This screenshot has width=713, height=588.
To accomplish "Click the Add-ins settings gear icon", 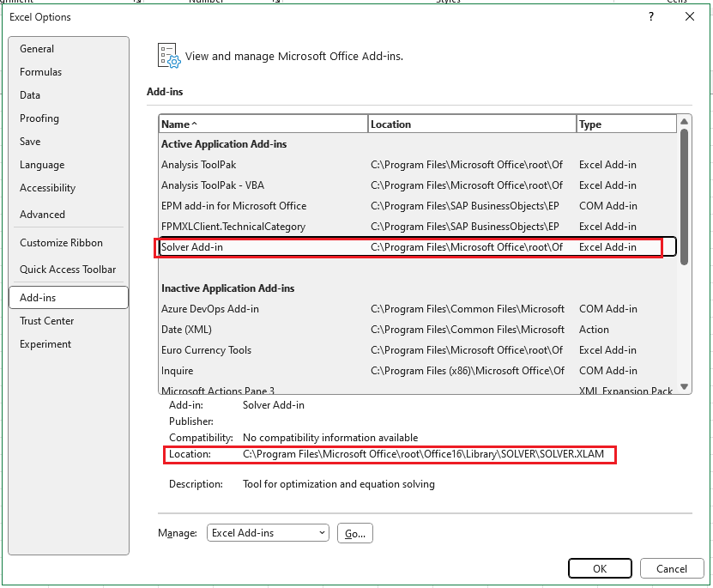I will tap(169, 56).
